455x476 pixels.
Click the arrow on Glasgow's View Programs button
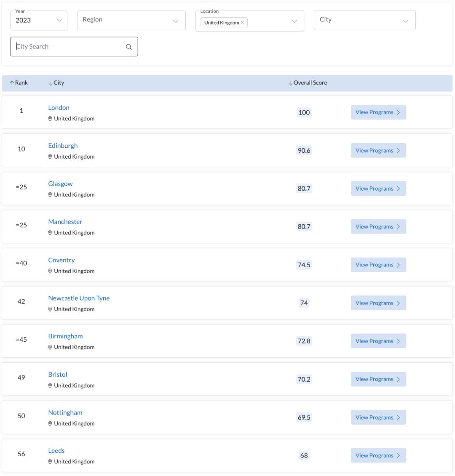point(398,189)
